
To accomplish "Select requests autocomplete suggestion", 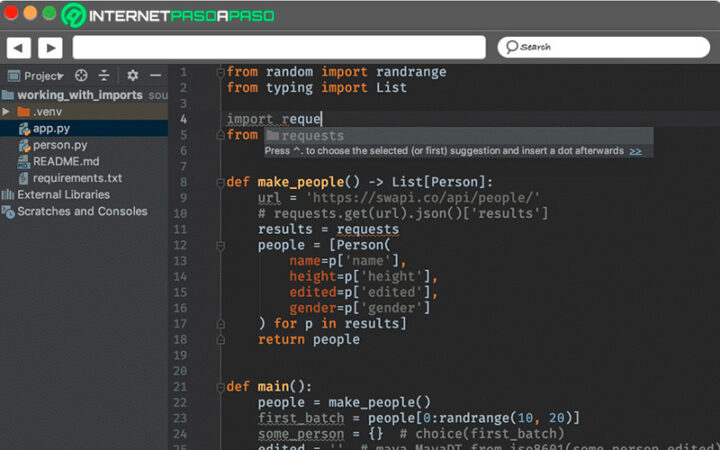I will pos(311,136).
